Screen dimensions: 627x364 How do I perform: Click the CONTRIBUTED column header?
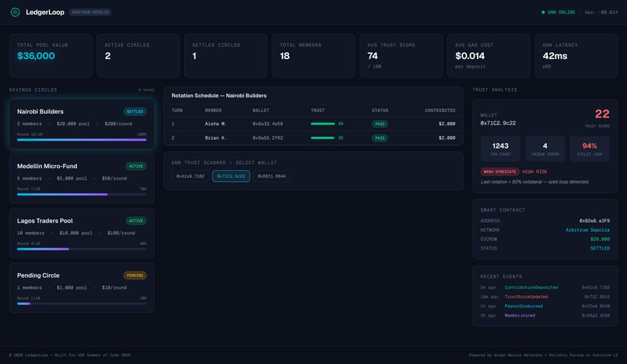(x=440, y=110)
